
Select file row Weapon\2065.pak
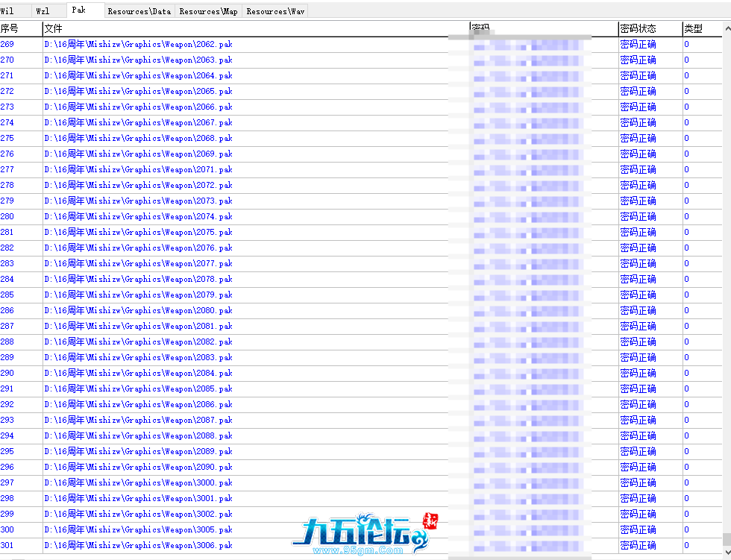click(361, 91)
